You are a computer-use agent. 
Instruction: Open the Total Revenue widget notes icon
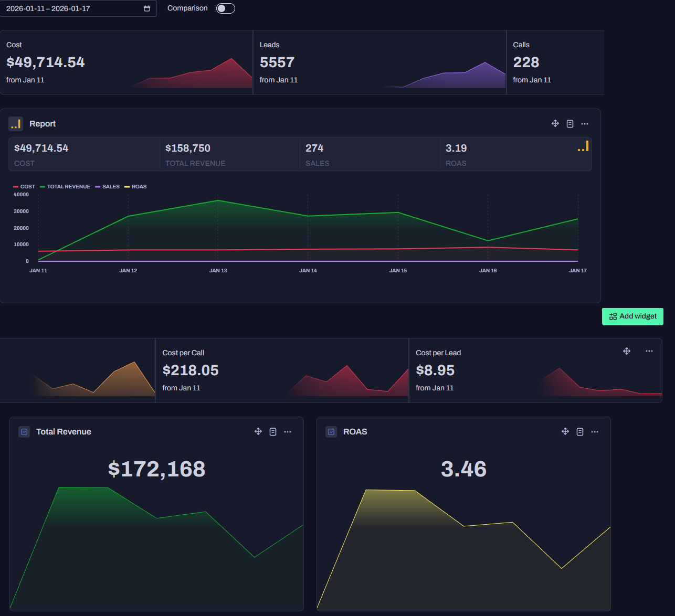tap(273, 432)
